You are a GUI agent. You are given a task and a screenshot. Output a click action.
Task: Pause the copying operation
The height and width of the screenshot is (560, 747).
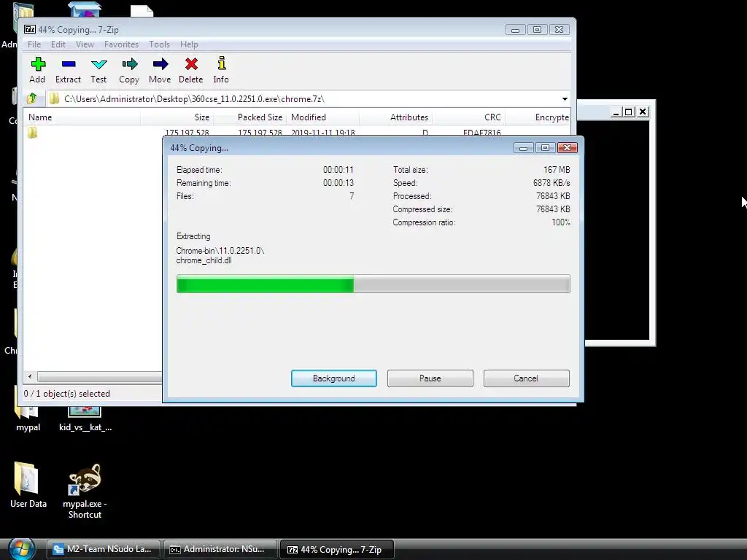(430, 378)
